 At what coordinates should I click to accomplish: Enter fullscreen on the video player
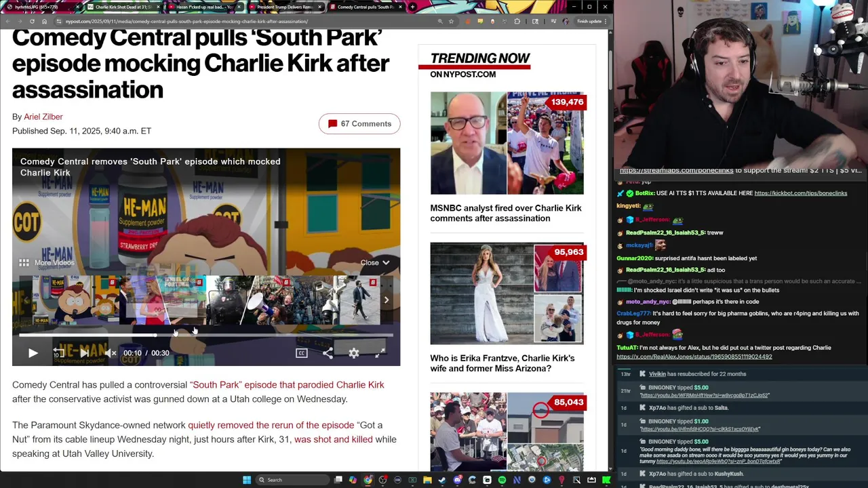click(380, 352)
